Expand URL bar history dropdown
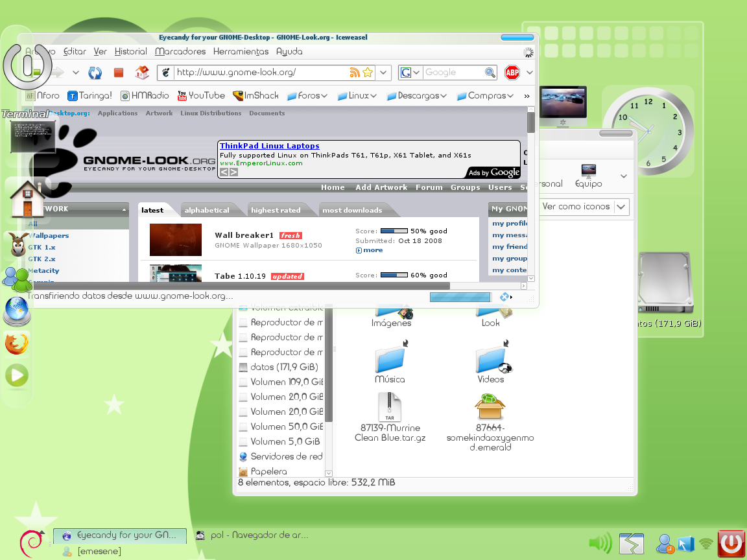 coord(383,73)
